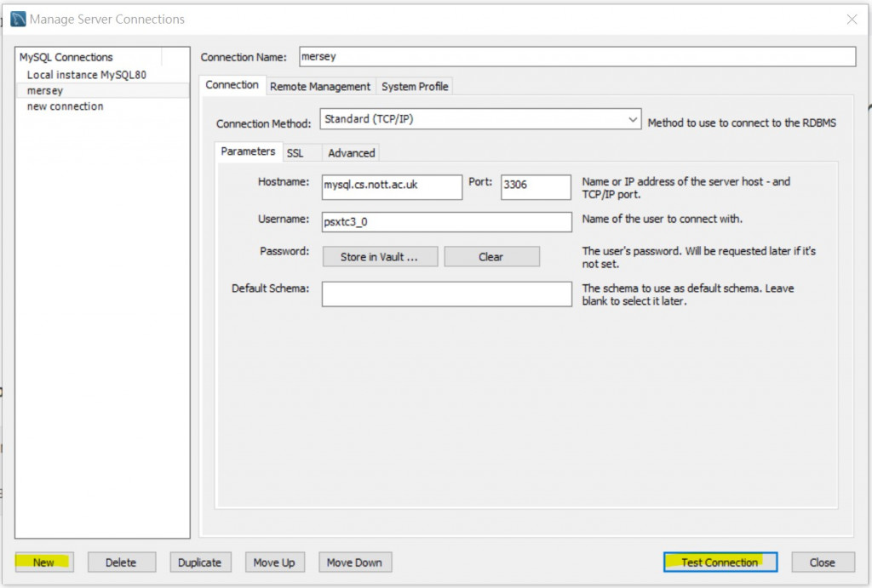The image size is (872, 588).
Task: Click the New connection button
Action: 44,562
